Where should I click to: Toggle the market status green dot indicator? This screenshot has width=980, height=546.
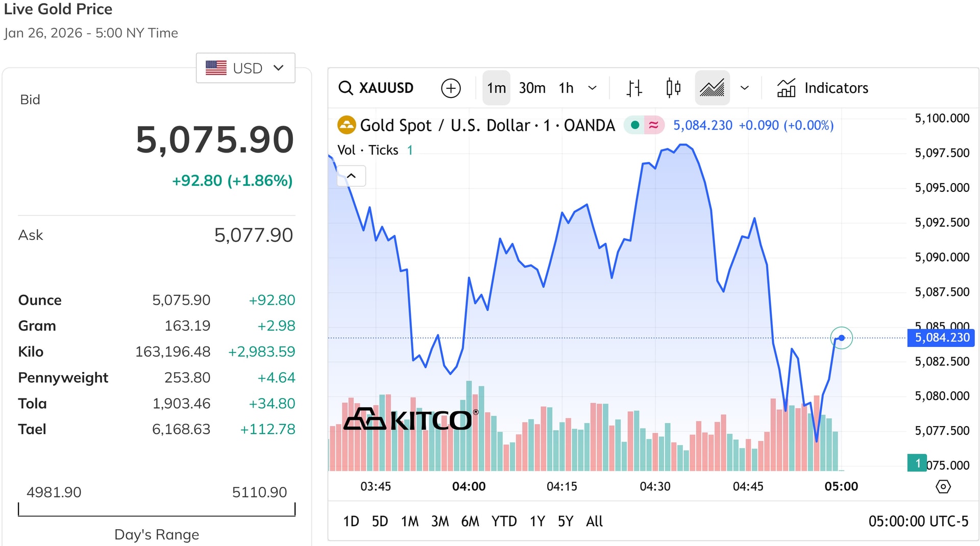(634, 125)
